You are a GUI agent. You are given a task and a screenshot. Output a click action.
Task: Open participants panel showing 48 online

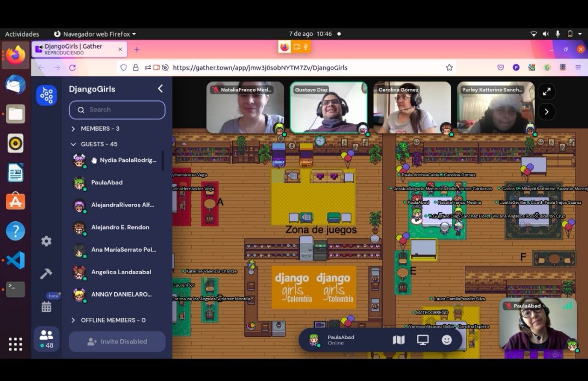tap(46, 338)
